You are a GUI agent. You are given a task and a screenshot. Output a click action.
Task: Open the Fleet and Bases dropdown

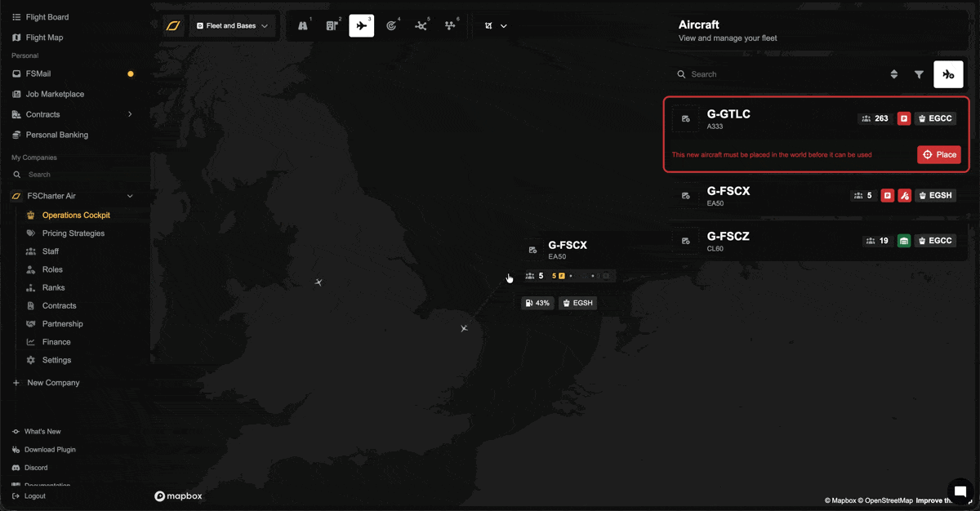[x=232, y=26]
